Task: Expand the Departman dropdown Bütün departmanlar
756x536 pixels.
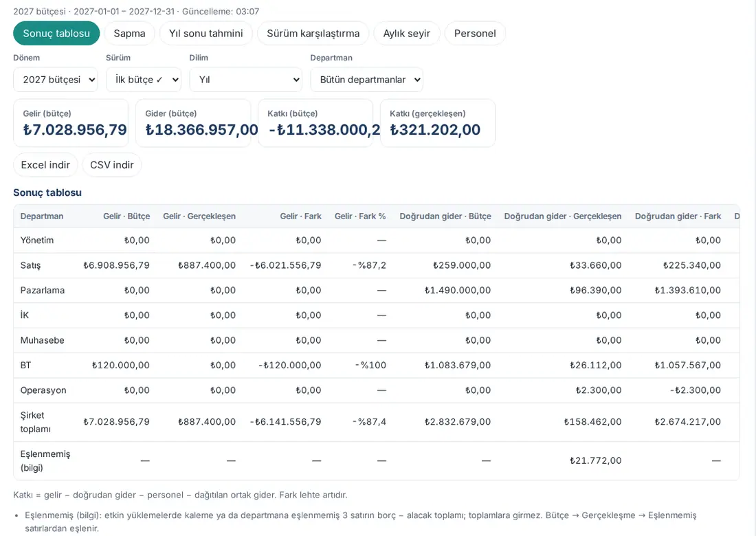Action: coord(367,80)
